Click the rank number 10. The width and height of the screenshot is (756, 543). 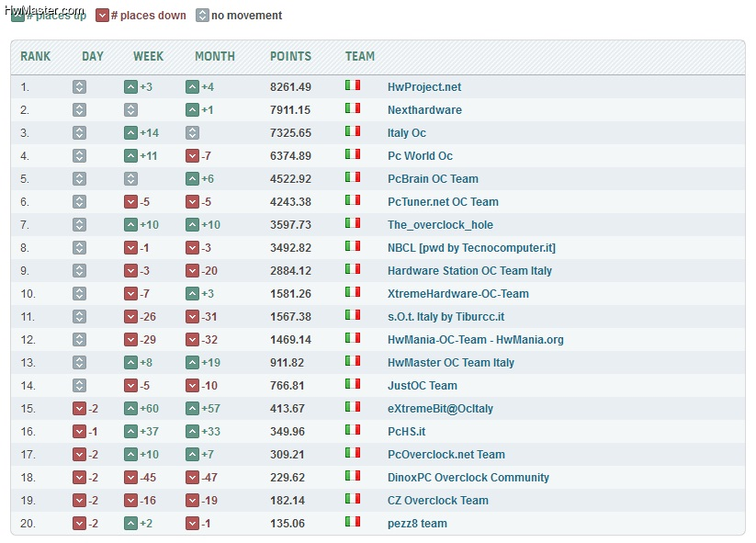[28, 294]
